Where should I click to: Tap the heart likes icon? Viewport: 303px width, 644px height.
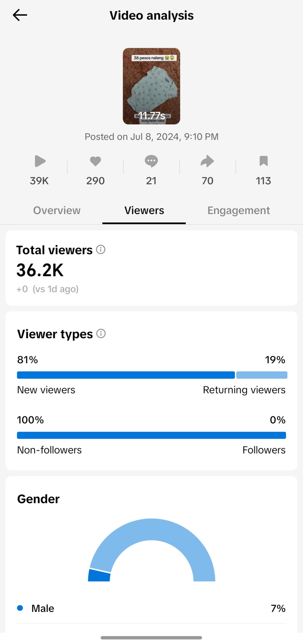pyautogui.click(x=95, y=161)
